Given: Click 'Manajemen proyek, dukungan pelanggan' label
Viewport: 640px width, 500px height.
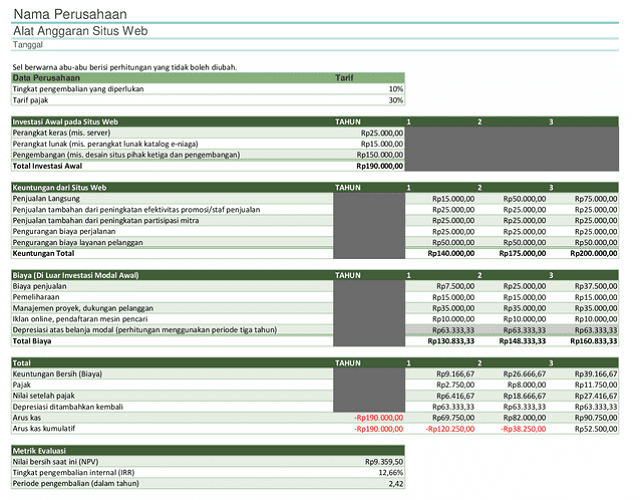Looking at the screenshot, I should [83, 308].
